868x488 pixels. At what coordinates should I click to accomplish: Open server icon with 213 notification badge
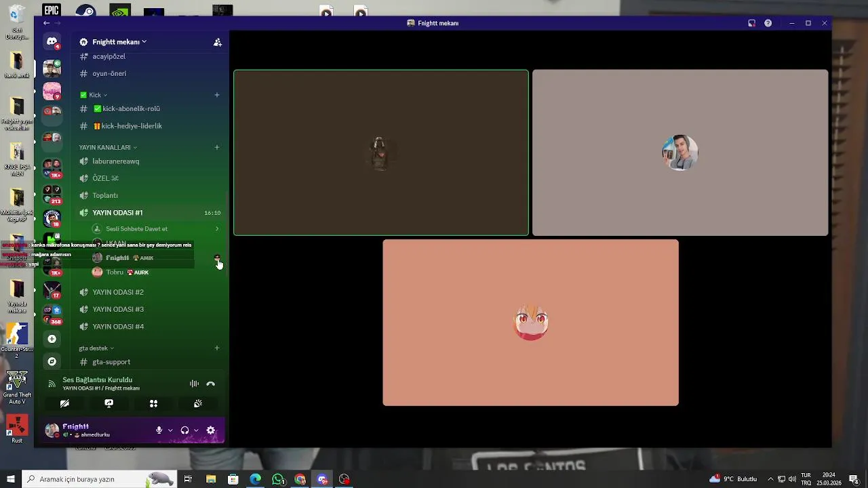pos(52,194)
